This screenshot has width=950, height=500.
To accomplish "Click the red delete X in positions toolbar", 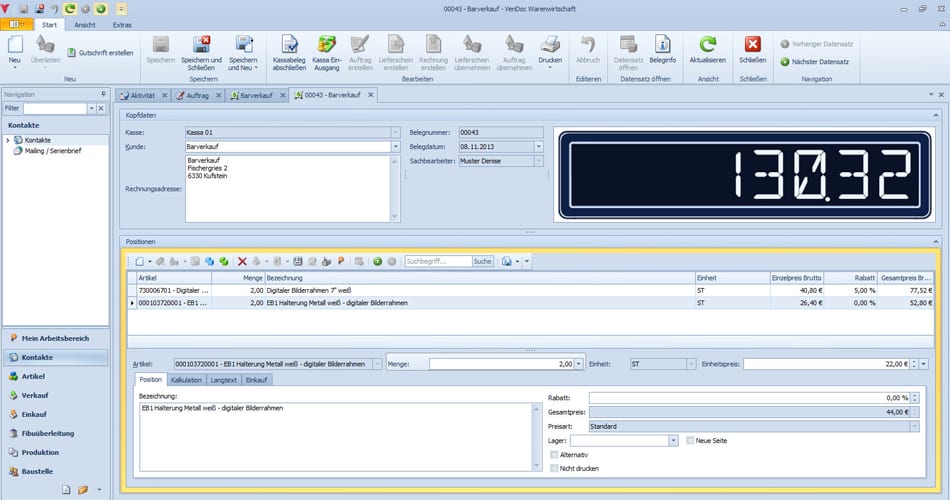I will 242,261.
